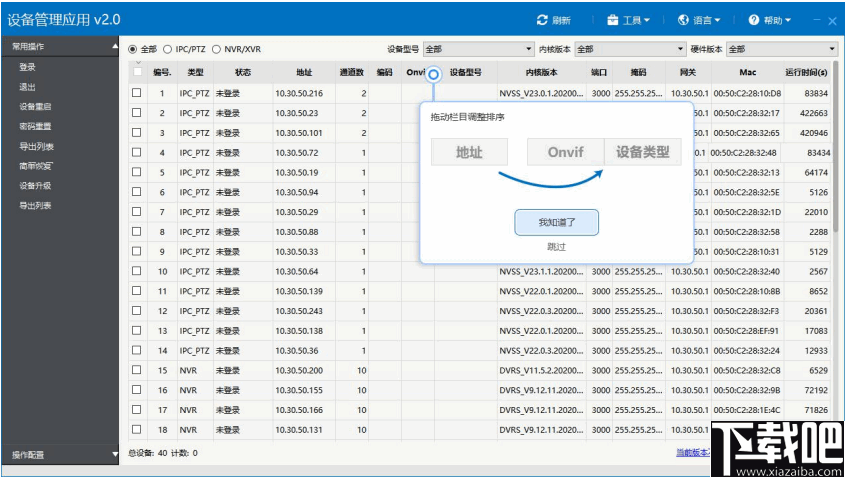This screenshot has width=846, height=477.
Task: Click the 当前版本 link at bottom
Action: [693, 453]
